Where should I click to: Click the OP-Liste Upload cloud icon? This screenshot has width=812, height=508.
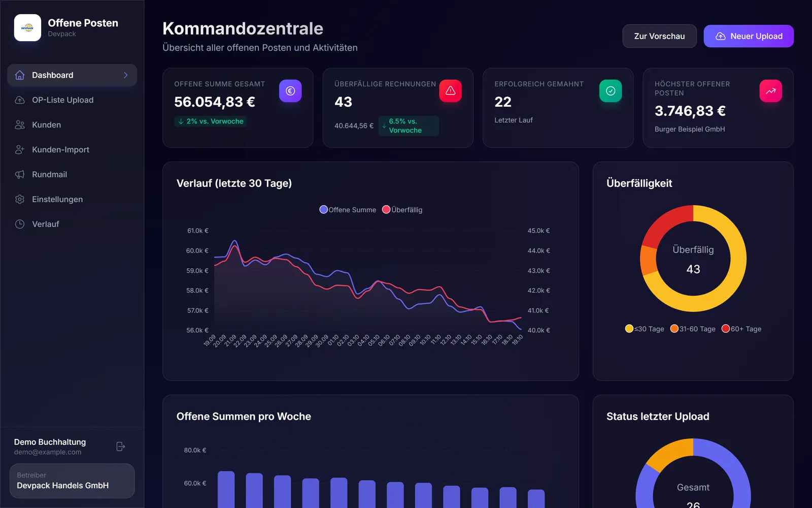click(x=20, y=100)
